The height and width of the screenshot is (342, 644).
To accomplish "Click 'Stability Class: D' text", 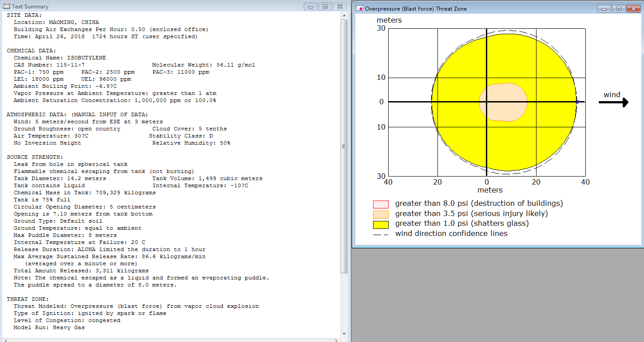I will [181, 136].
